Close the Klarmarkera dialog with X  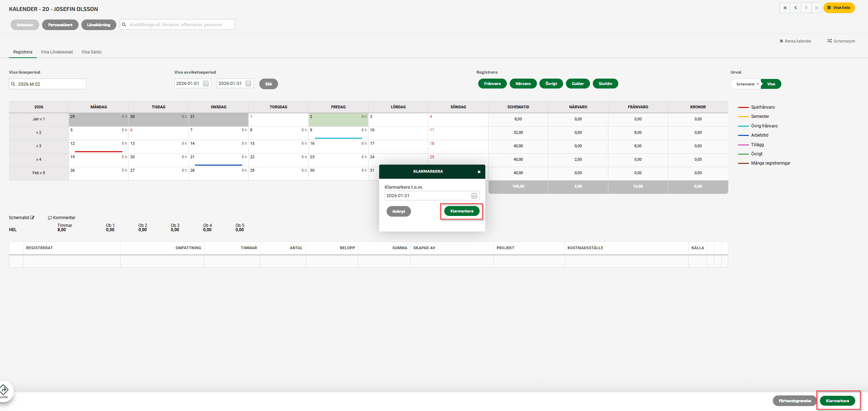tap(479, 172)
